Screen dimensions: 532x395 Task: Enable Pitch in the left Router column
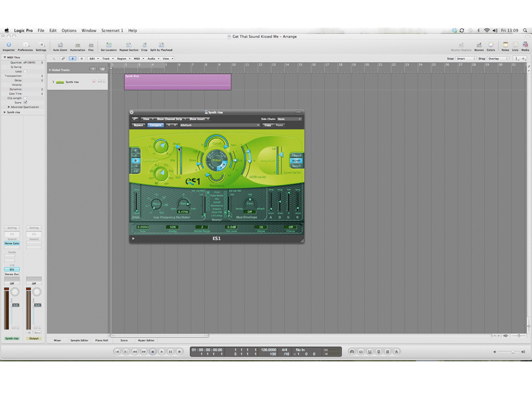pos(208,193)
